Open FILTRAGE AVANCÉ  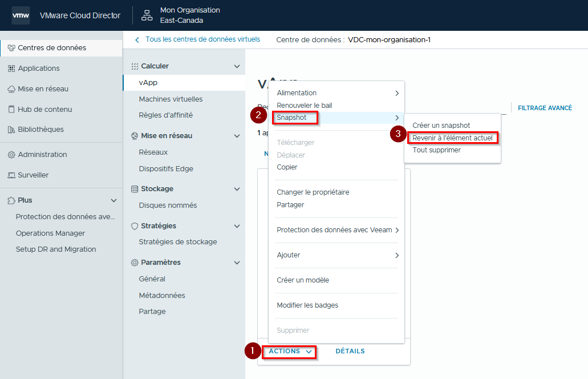545,108
